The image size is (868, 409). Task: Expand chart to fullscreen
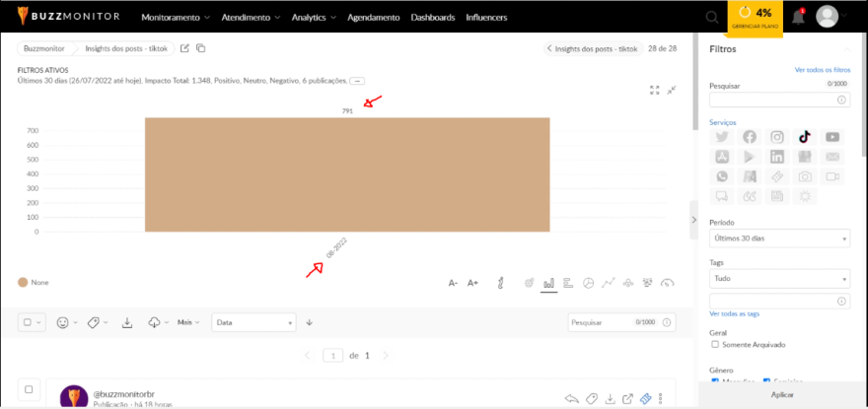point(655,90)
